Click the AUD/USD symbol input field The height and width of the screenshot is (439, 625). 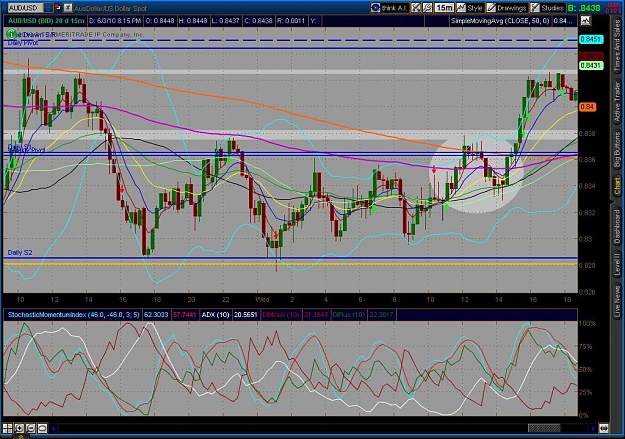pyautogui.click(x=25, y=8)
